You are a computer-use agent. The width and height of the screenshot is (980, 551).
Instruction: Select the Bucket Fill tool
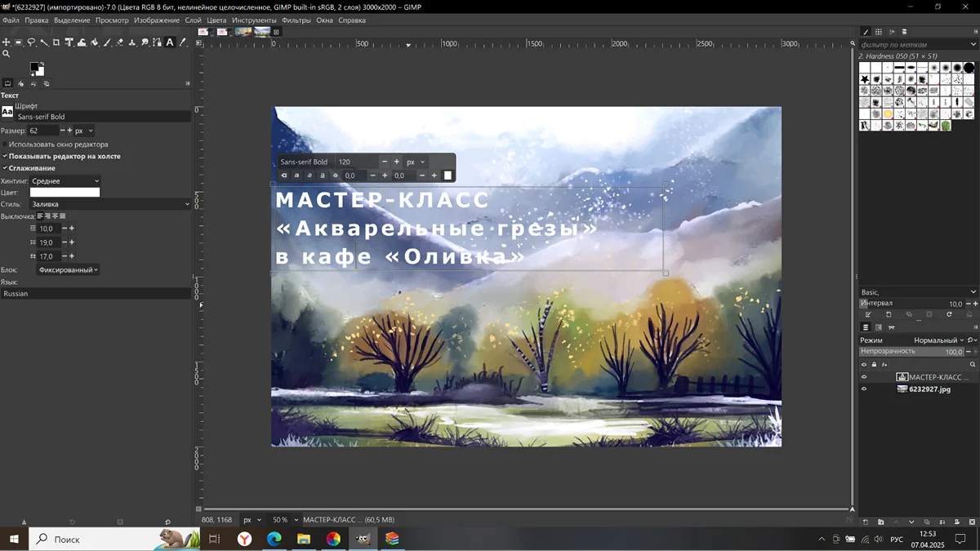pyautogui.click(x=95, y=42)
